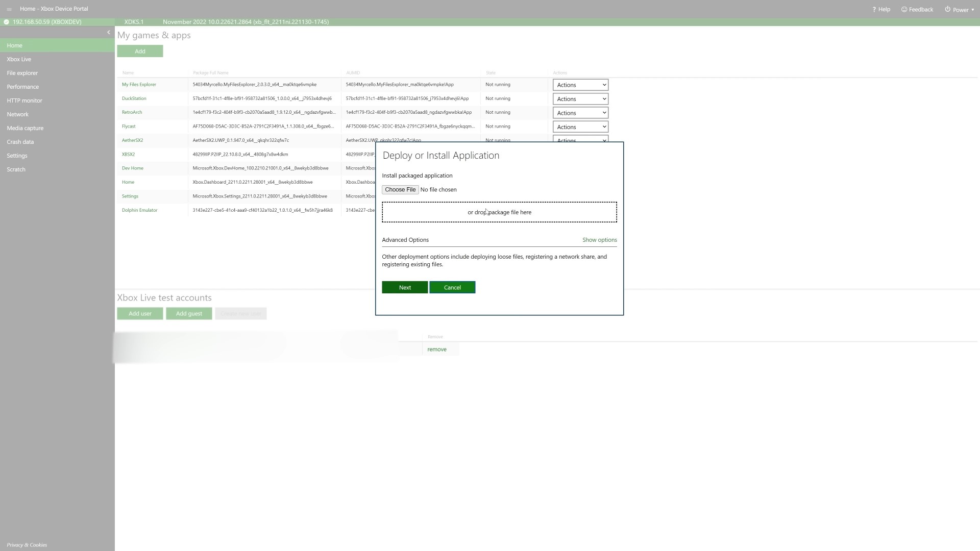This screenshot has width=980, height=551.
Task: Open the Performance sidebar page
Action: point(23,87)
